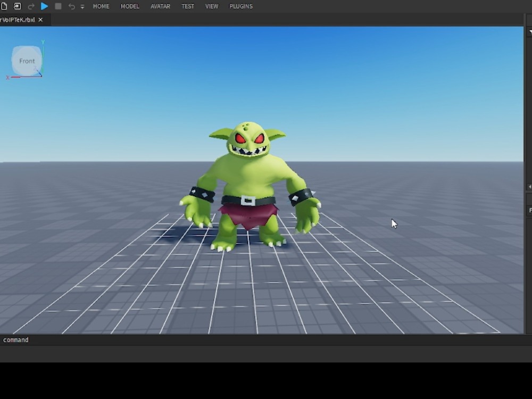Close the VoIPTeK.rbxl tab
This screenshot has width=532, height=399.
pyautogui.click(x=41, y=20)
